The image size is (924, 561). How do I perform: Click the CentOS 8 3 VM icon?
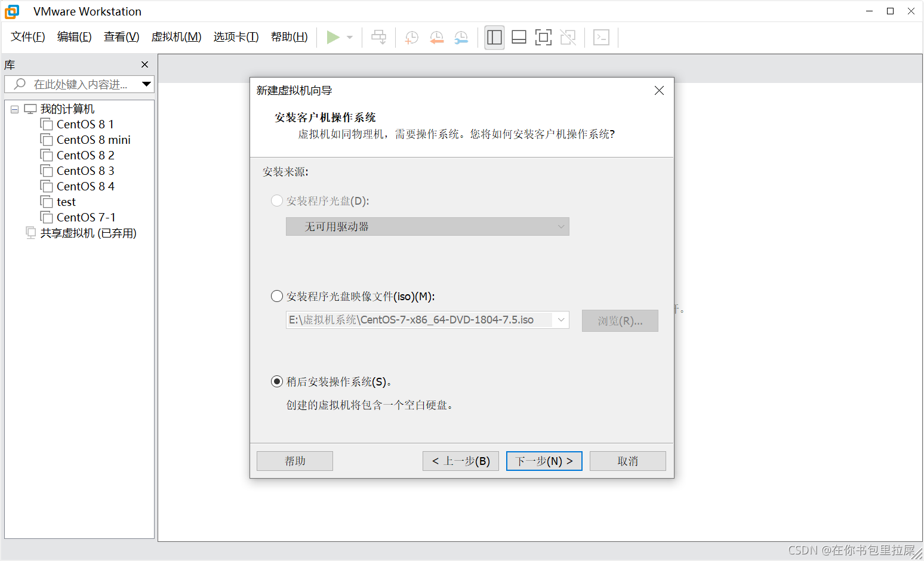(47, 171)
